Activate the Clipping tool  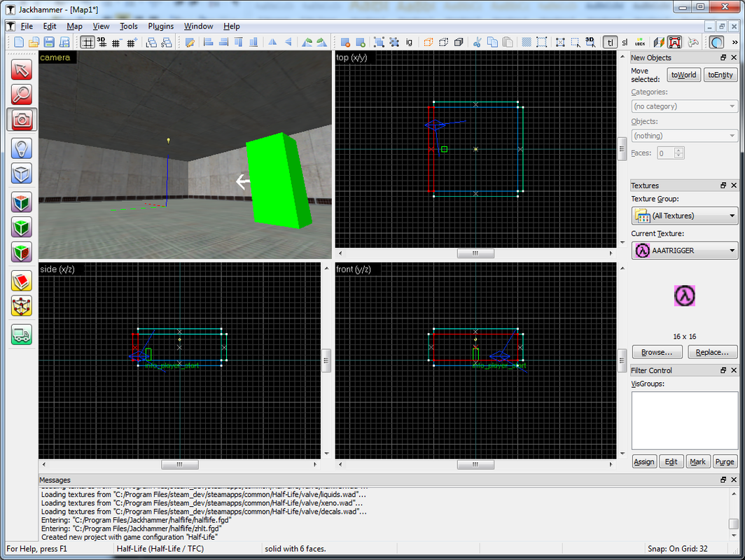pos(22,281)
